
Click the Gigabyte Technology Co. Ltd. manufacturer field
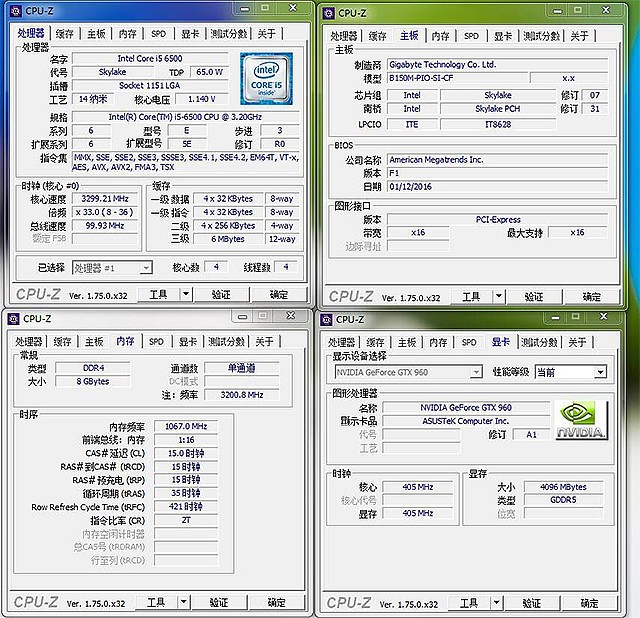coord(498,64)
